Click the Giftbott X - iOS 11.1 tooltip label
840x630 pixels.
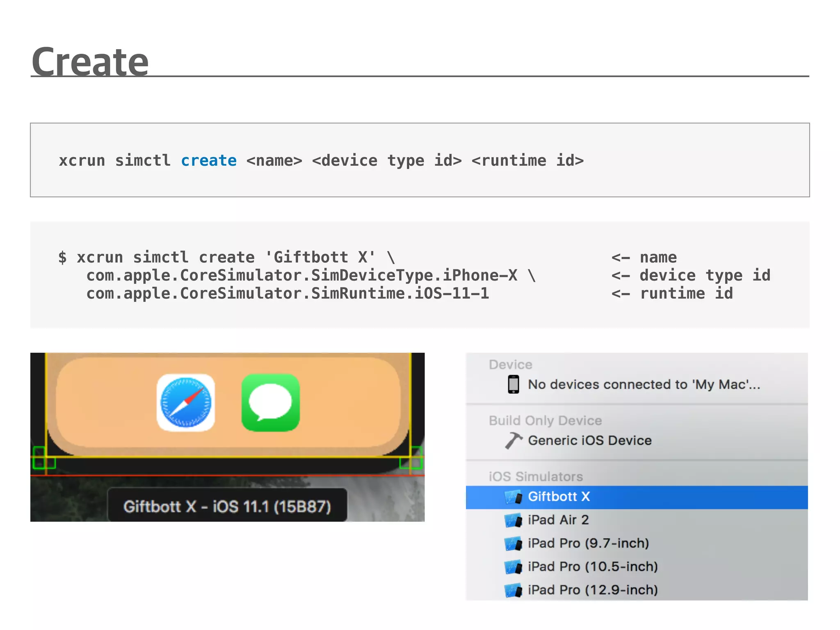coord(227,507)
